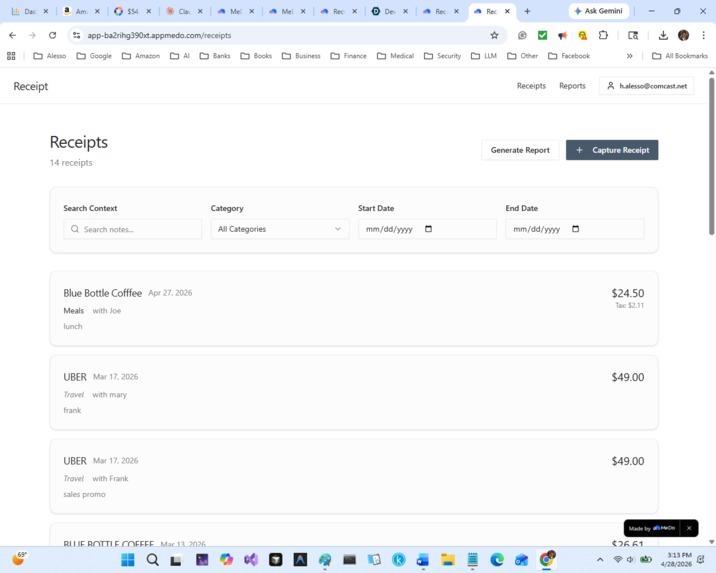Click the Search notes input field
Viewport: 716px width, 573px height.
click(132, 229)
